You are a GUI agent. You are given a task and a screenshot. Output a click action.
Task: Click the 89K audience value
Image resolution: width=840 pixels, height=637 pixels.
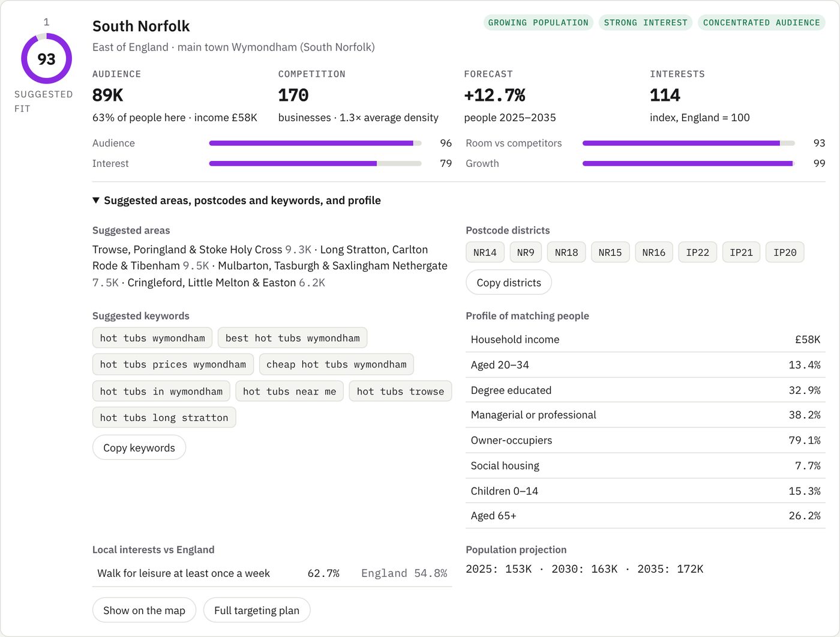108,95
